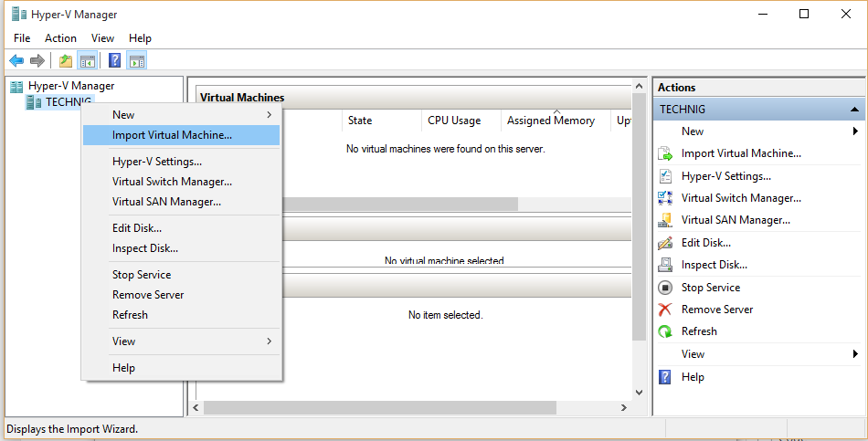Click center pane horizontal scrollbar right arrow

624,408
